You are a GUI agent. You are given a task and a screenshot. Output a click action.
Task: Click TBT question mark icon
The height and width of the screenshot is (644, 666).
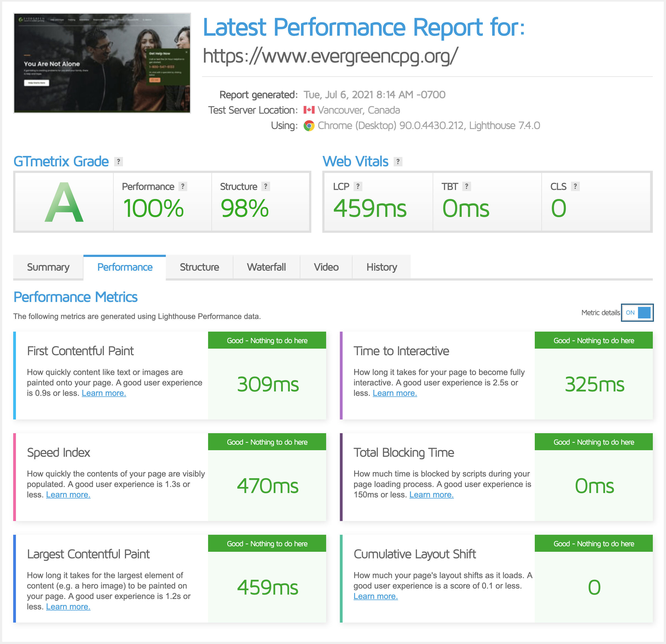(466, 187)
